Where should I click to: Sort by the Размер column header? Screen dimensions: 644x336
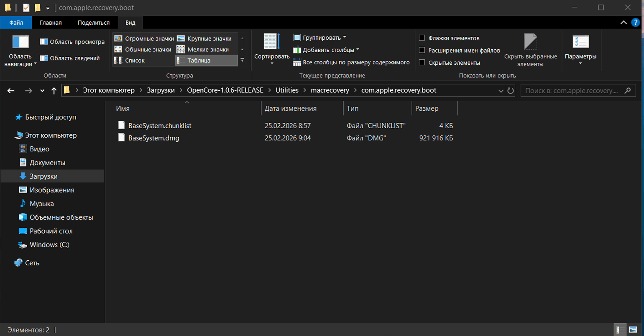pos(434,108)
